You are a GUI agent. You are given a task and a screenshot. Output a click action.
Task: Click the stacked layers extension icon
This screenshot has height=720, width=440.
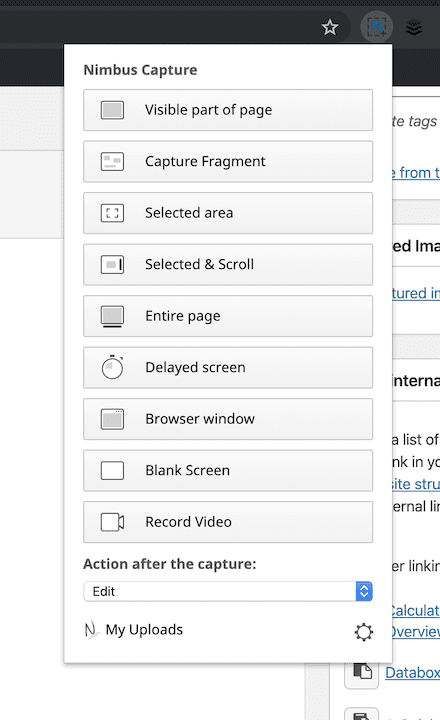[x=414, y=28]
